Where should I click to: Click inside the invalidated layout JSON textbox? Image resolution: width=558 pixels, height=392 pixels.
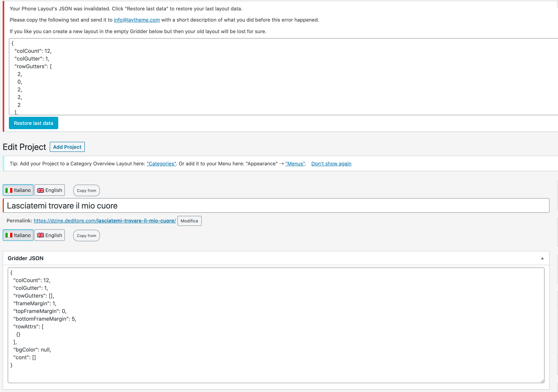point(282,77)
